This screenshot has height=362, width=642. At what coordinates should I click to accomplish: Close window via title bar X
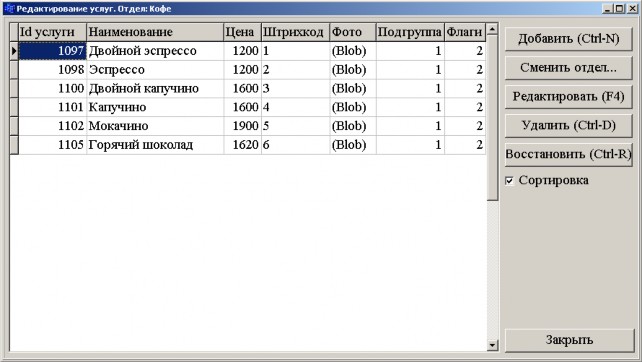(632, 8)
